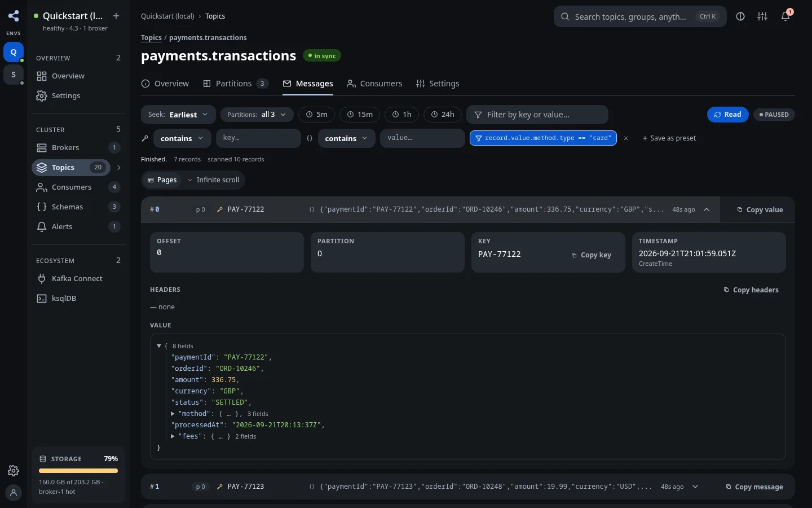
Task: Select the S environment avatar
Action: pos(14,75)
